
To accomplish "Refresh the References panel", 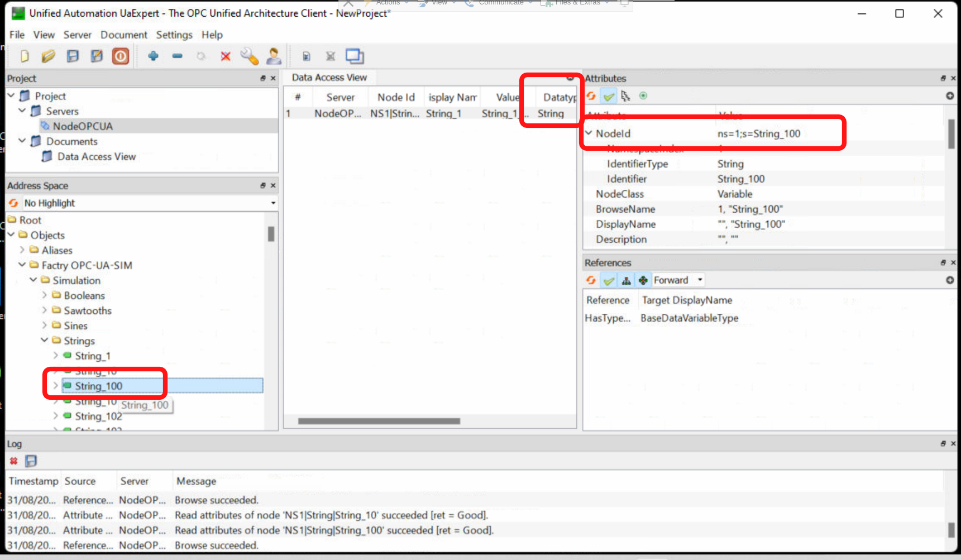I will tap(591, 280).
